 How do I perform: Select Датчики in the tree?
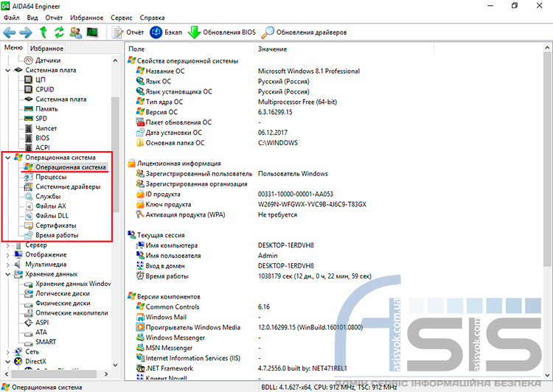48,60
